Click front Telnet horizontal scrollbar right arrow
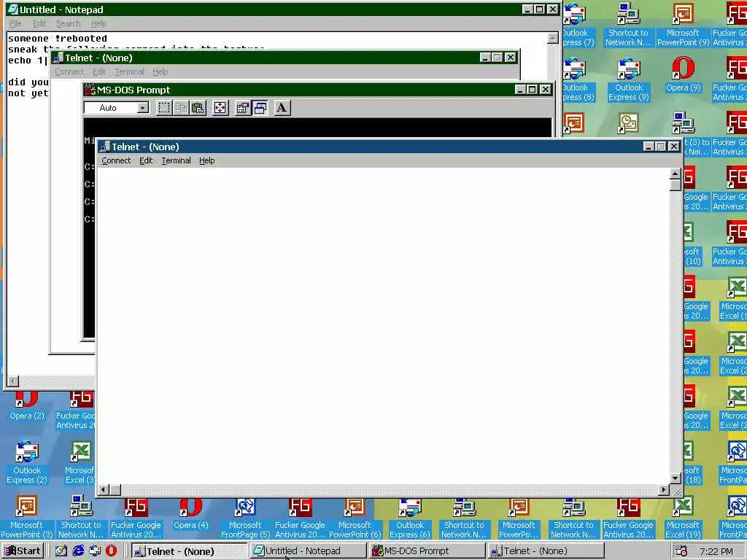This screenshot has height=560, width=747. click(x=664, y=489)
